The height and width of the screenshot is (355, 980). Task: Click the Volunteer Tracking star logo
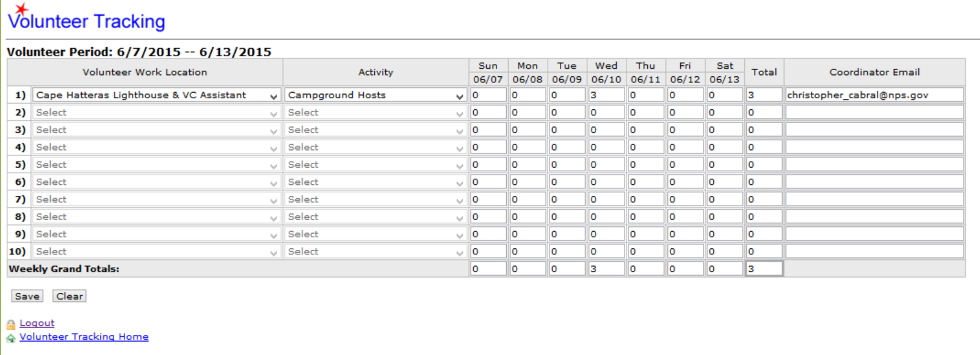point(21,9)
